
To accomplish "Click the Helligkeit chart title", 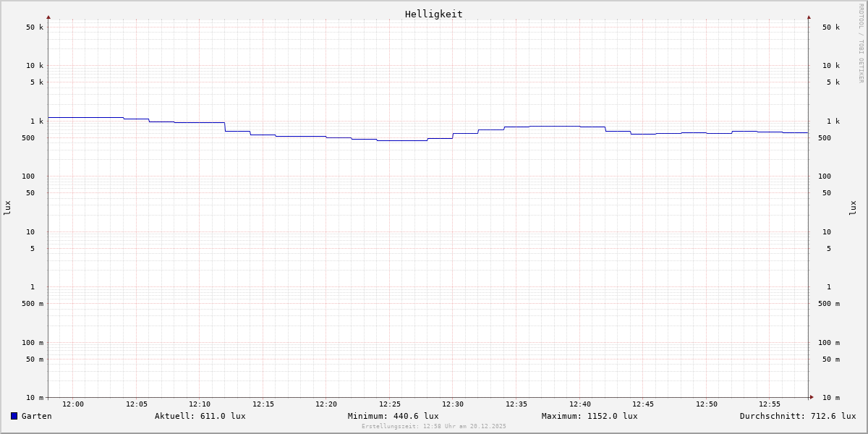I will click(433, 14).
